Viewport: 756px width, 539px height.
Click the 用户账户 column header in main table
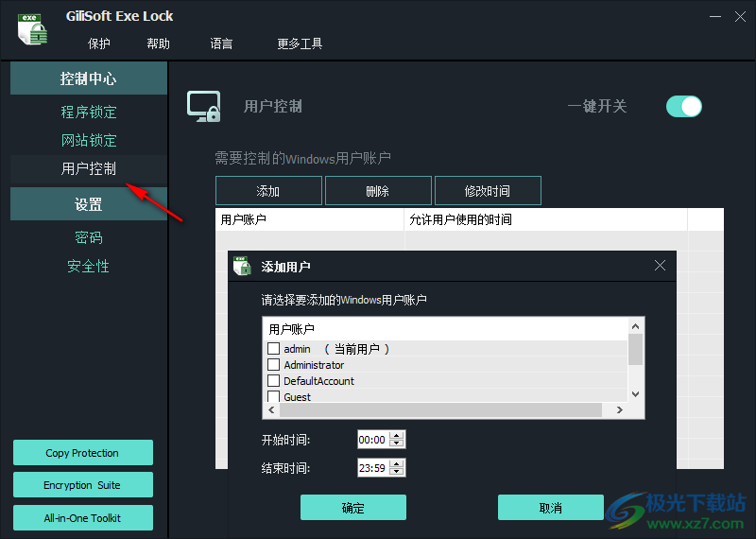(310, 219)
